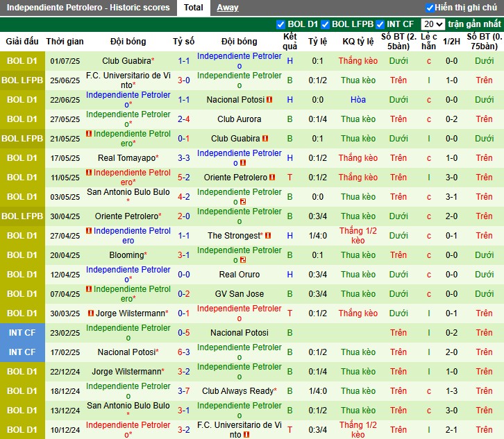Open F.C. Universitario de Vinto link 25/06/25
Screen dimensions: 504x439
coord(128,80)
